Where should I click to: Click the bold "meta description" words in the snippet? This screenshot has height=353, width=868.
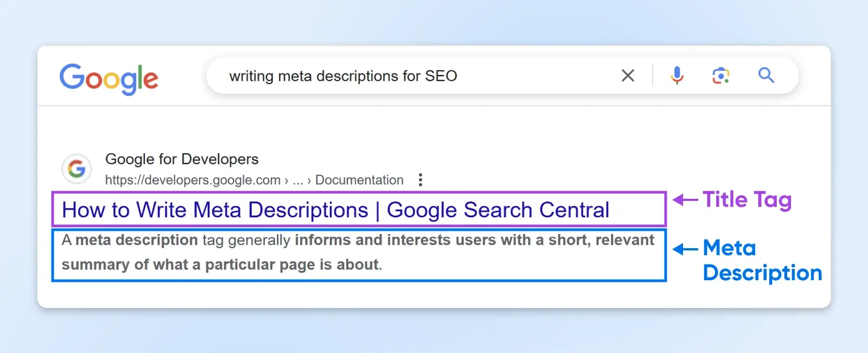click(137, 240)
